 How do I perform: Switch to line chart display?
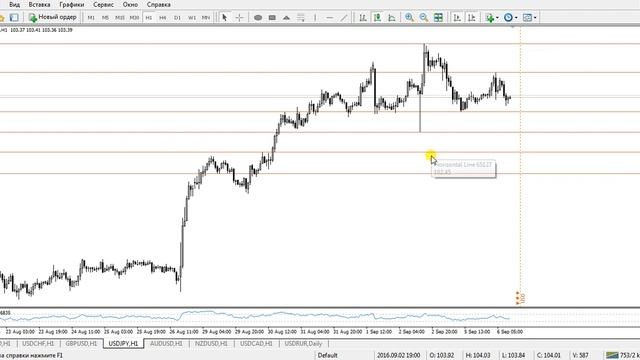tap(392, 18)
